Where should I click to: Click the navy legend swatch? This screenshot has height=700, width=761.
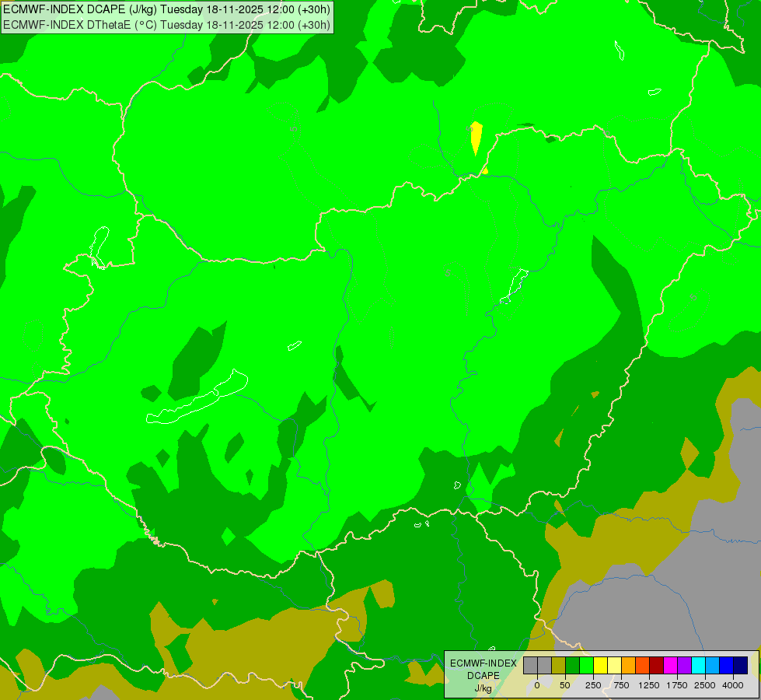740,665
